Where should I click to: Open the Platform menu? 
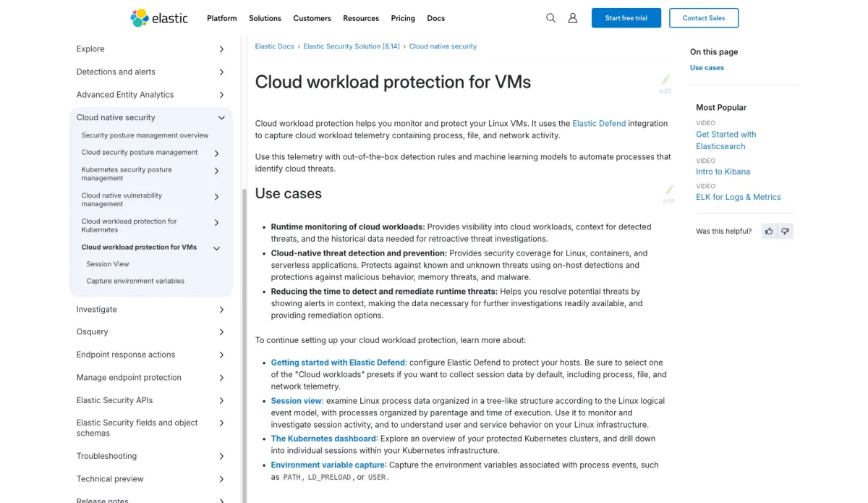(221, 18)
